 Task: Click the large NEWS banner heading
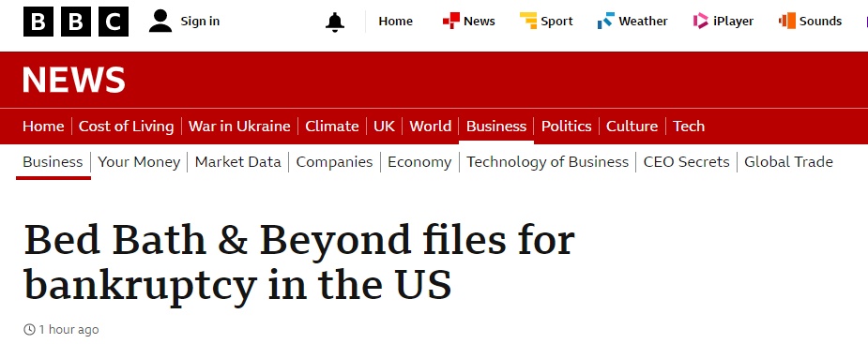[73, 80]
